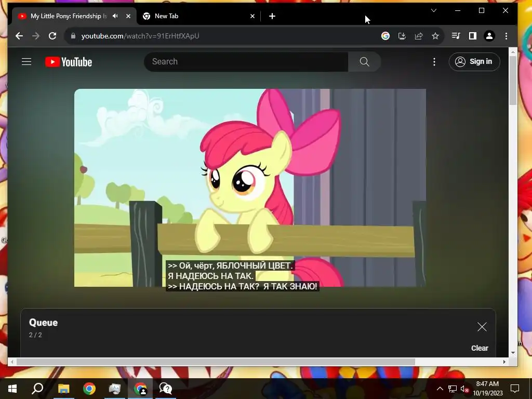This screenshot has width=532, height=399.
Task: Go back to the previous page
Action: click(19, 36)
